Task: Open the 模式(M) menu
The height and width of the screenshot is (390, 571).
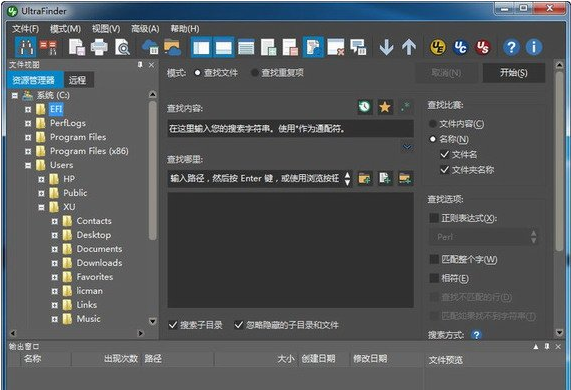Action: [x=65, y=29]
